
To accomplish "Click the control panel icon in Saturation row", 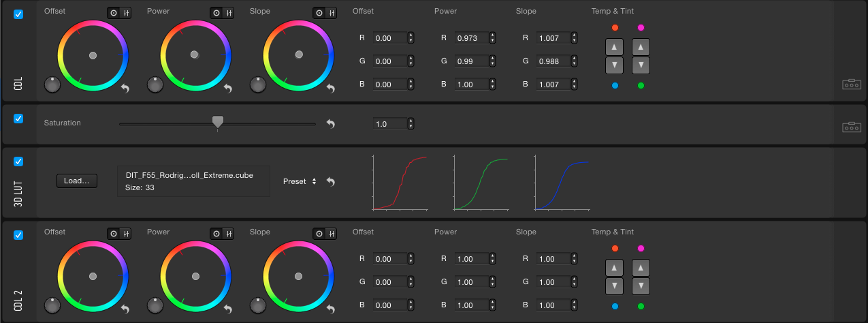I will 851,127.
